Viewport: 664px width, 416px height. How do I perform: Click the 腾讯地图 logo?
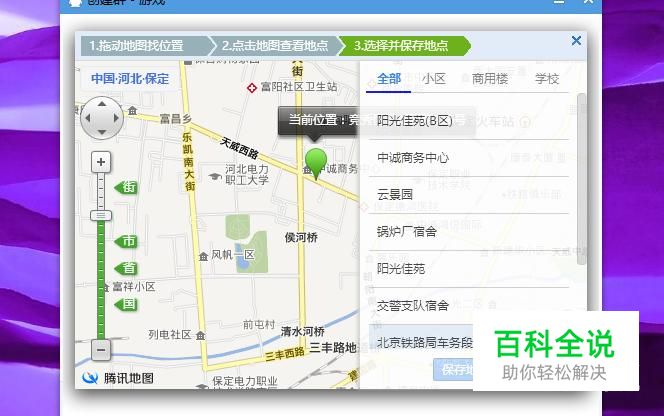(x=118, y=378)
